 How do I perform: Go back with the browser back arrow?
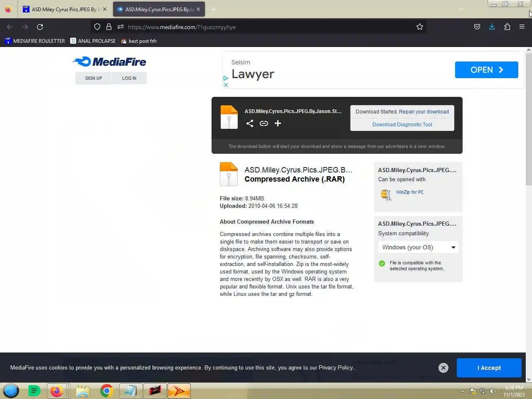(x=10, y=27)
